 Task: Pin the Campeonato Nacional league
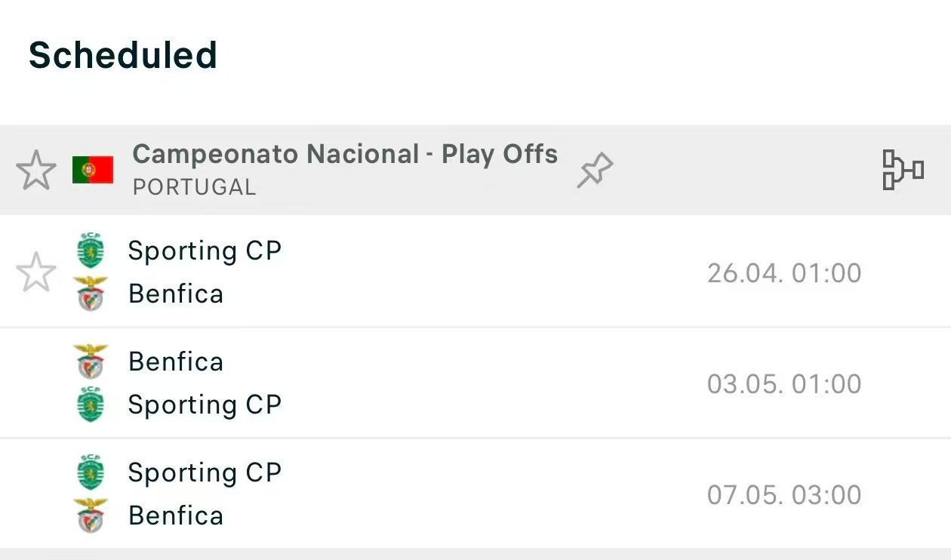click(595, 170)
